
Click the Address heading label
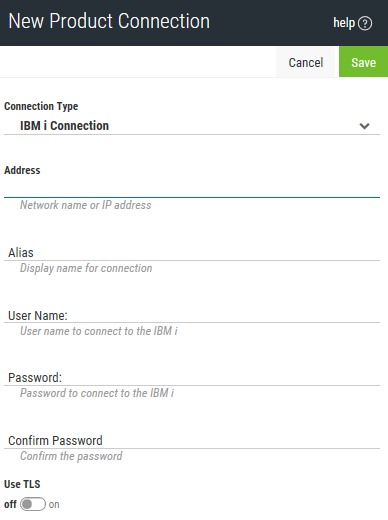point(22,170)
